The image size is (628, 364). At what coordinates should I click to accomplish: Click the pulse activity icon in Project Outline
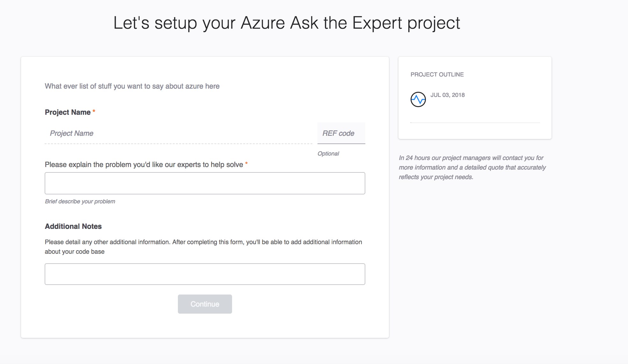(418, 99)
